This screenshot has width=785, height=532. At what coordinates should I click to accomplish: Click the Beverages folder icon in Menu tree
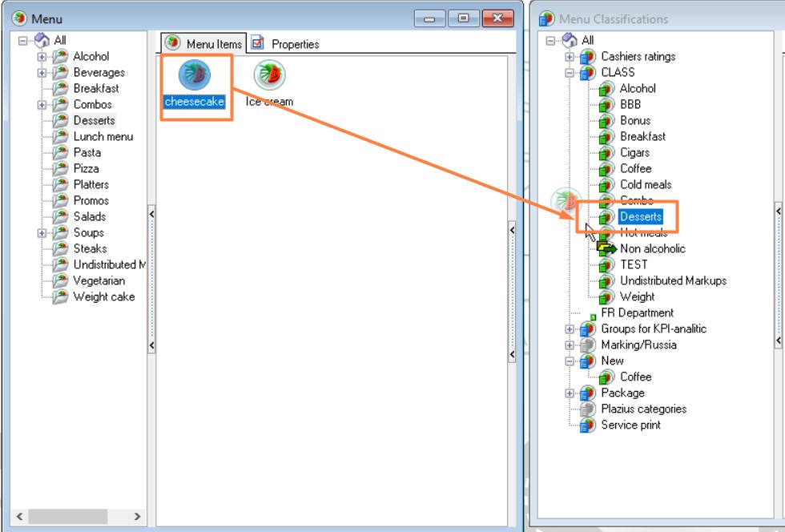61,73
